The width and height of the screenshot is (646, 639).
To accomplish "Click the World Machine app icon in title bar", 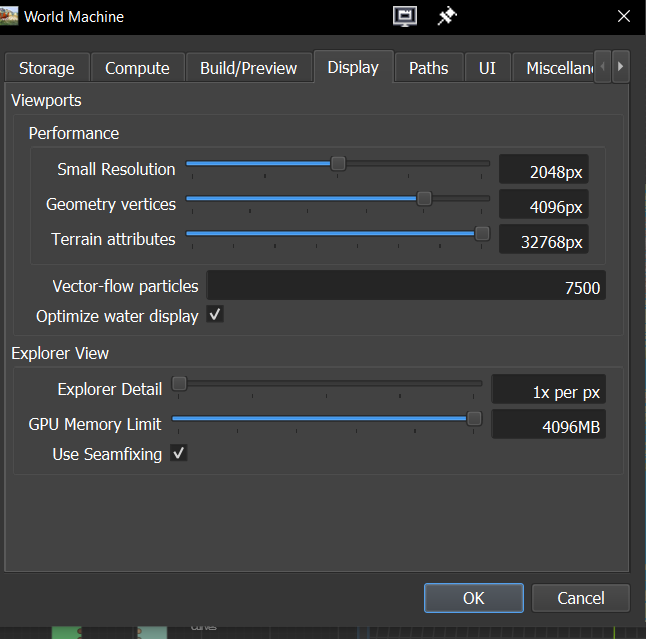I will click(9, 16).
